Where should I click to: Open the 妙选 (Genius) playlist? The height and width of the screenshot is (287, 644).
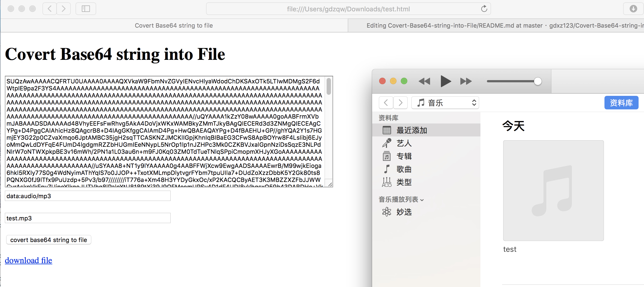coord(404,212)
